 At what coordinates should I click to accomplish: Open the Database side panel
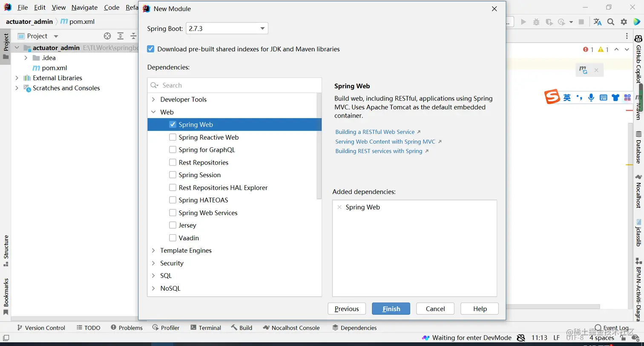(x=638, y=147)
